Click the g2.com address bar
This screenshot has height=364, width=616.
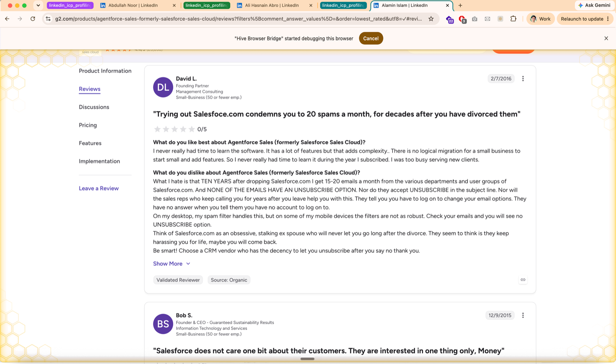click(239, 19)
